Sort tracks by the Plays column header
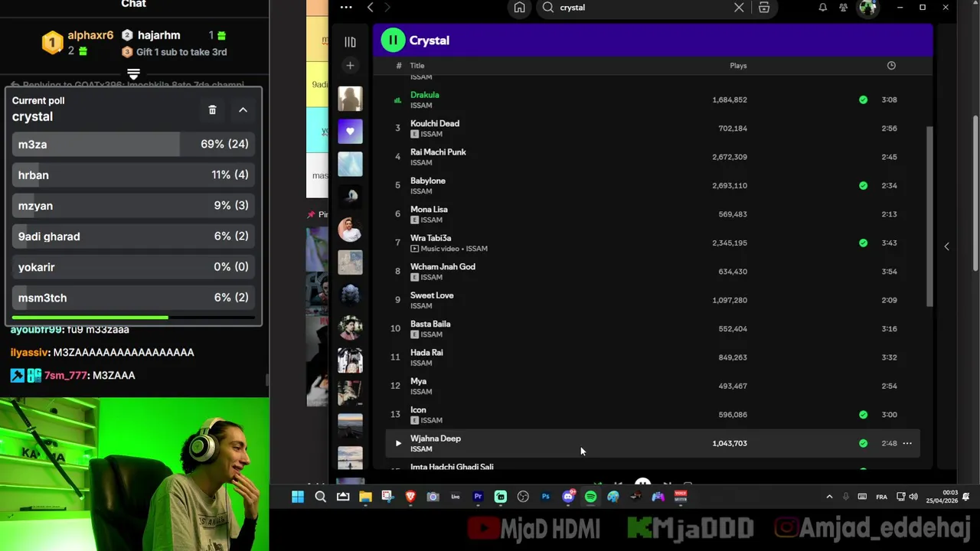The height and width of the screenshot is (551, 980). pos(738,66)
